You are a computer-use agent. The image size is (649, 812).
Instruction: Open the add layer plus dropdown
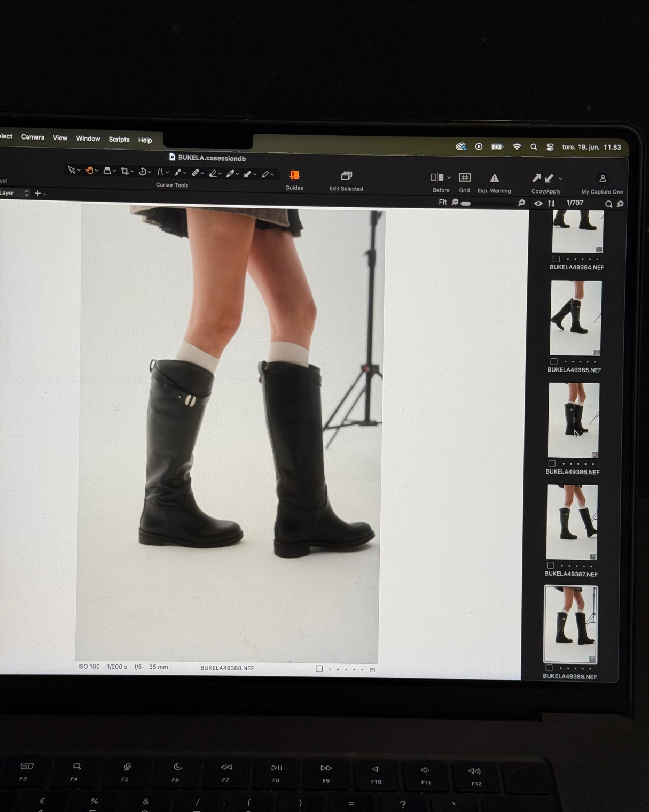[40, 194]
